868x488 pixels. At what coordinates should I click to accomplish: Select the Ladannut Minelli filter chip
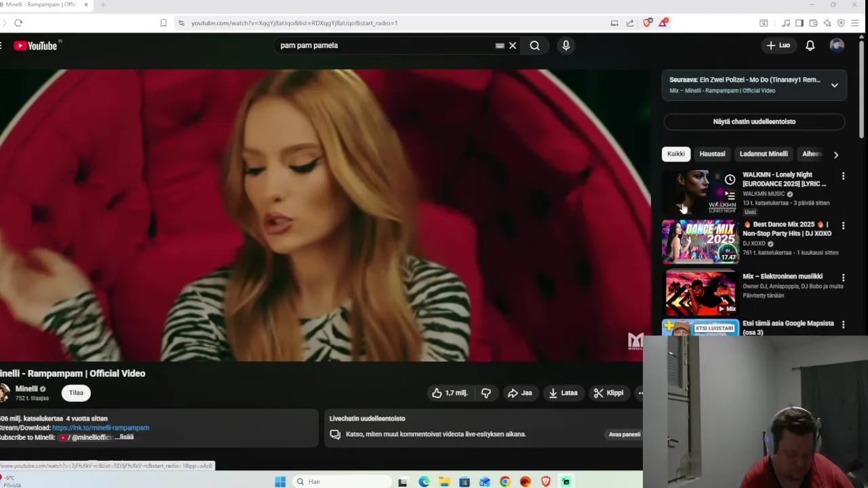[764, 154]
